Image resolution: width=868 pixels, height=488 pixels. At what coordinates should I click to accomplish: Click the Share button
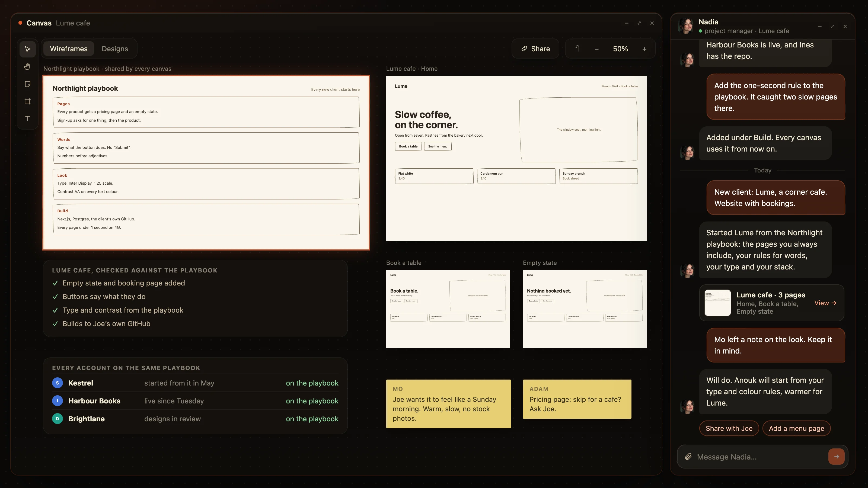[535, 49]
